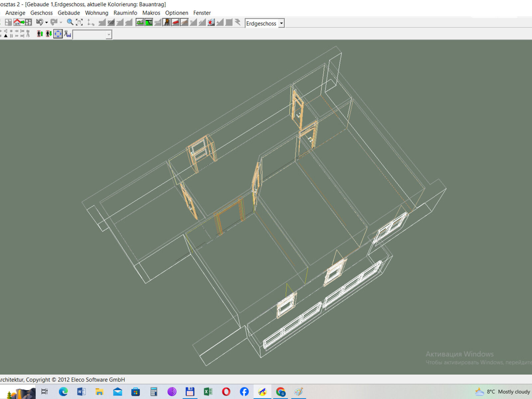Open the Calculator from taskbar
This screenshot has height=399, width=532.
[154, 392]
